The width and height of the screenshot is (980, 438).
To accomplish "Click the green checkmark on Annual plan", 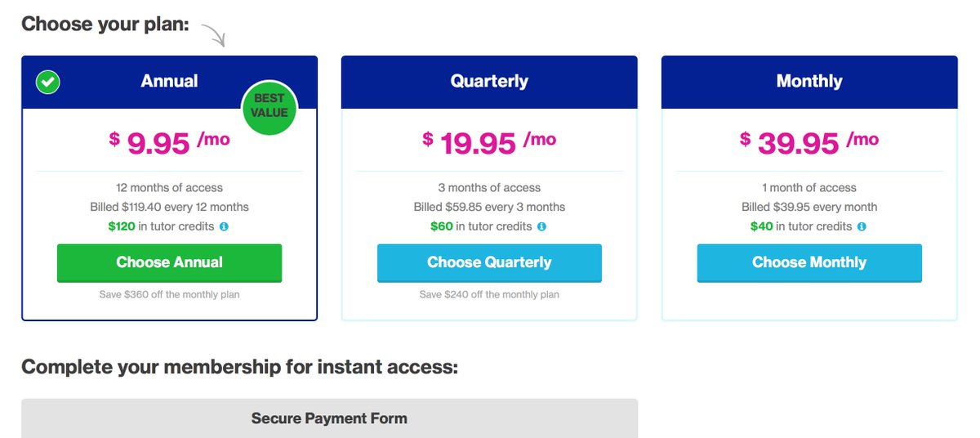I will click(x=48, y=82).
